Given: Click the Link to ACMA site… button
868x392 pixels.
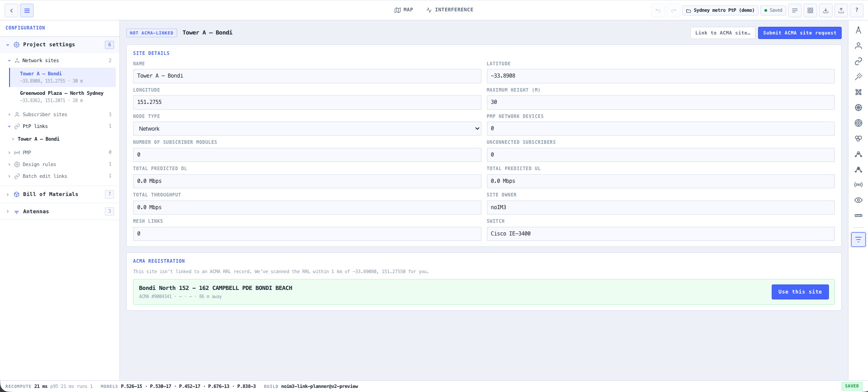Looking at the screenshot, I should [723, 33].
